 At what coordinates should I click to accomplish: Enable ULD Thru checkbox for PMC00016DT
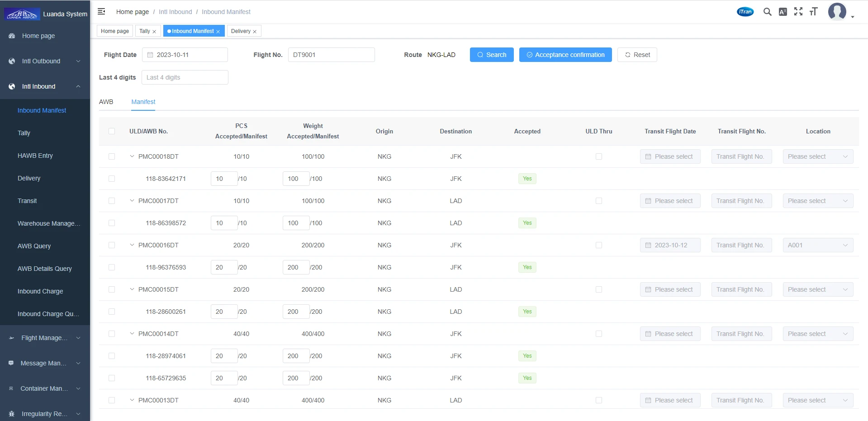pyautogui.click(x=599, y=245)
